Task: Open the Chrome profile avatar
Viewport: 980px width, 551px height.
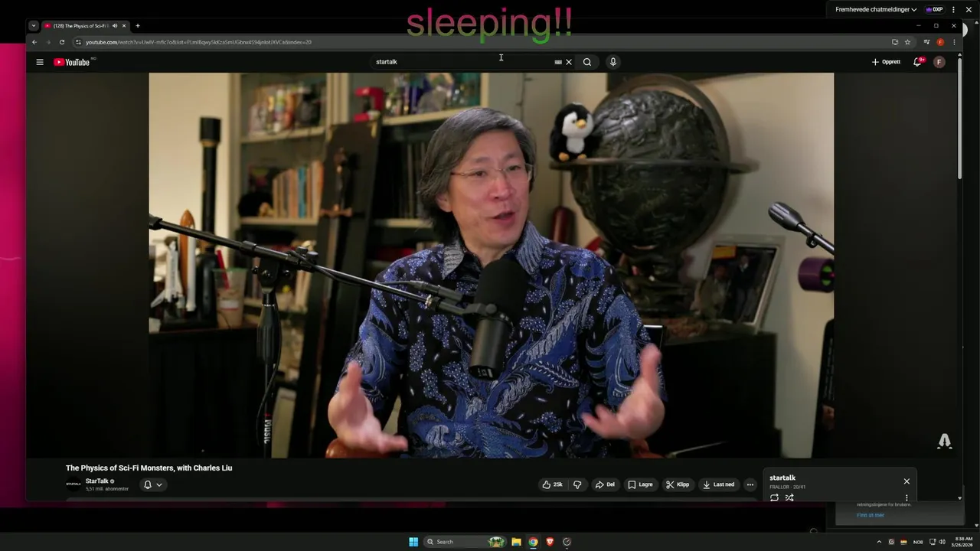Action: click(940, 42)
